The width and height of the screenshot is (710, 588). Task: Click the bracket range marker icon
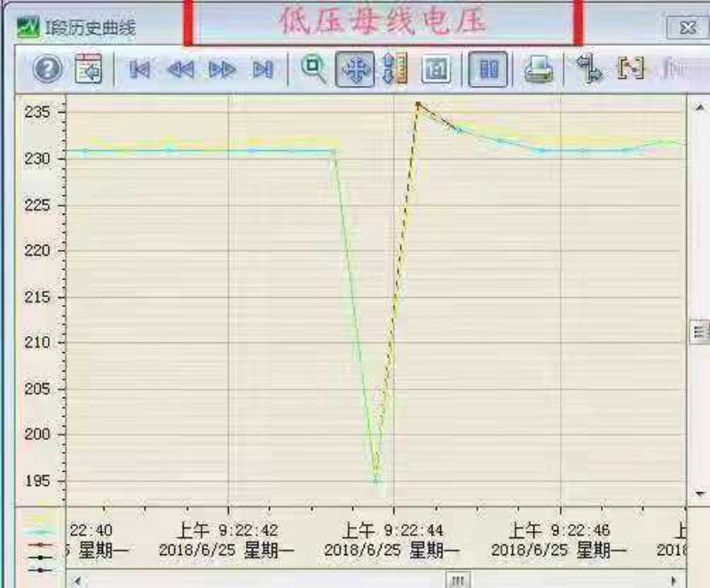[x=631, y=68]
